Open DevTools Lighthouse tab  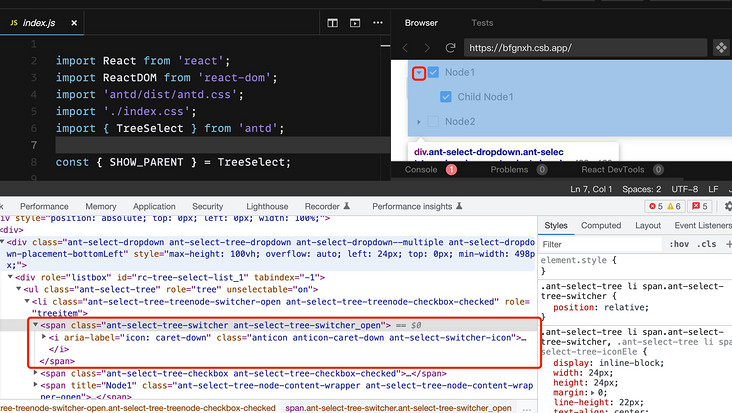tap(267, 206)
